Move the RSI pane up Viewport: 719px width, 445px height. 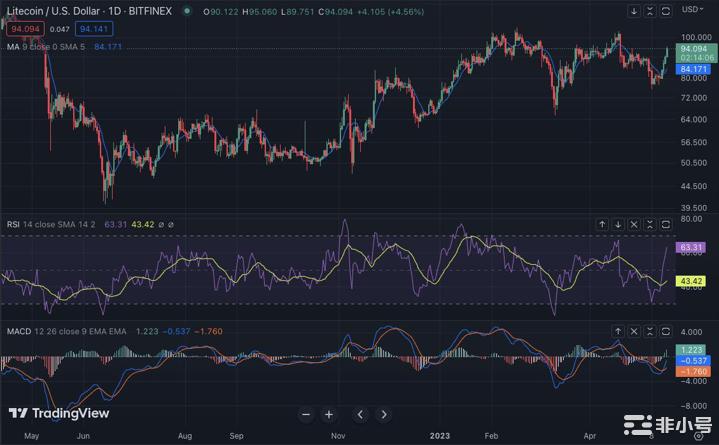[602, 225]
